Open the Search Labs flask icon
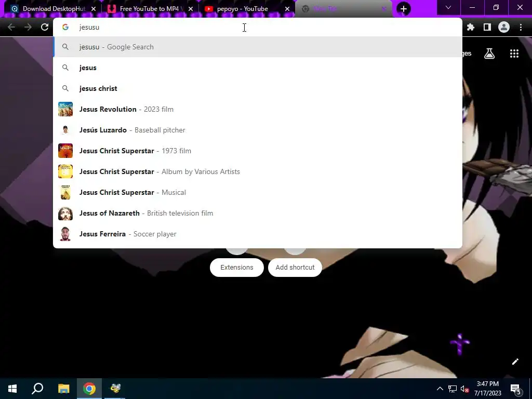This screenshot has height=399, width=532. click(489, 54)
